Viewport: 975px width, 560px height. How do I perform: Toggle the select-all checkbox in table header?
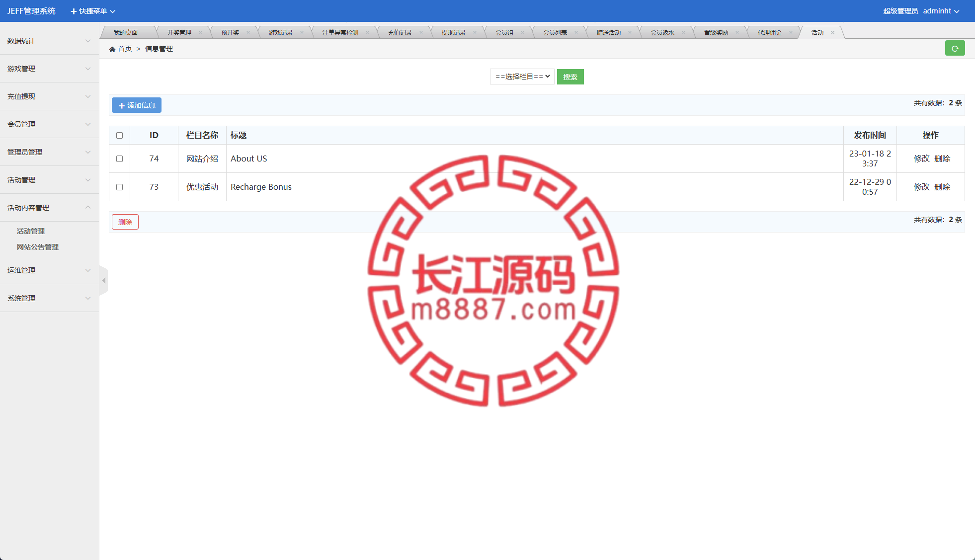[119, 136]
